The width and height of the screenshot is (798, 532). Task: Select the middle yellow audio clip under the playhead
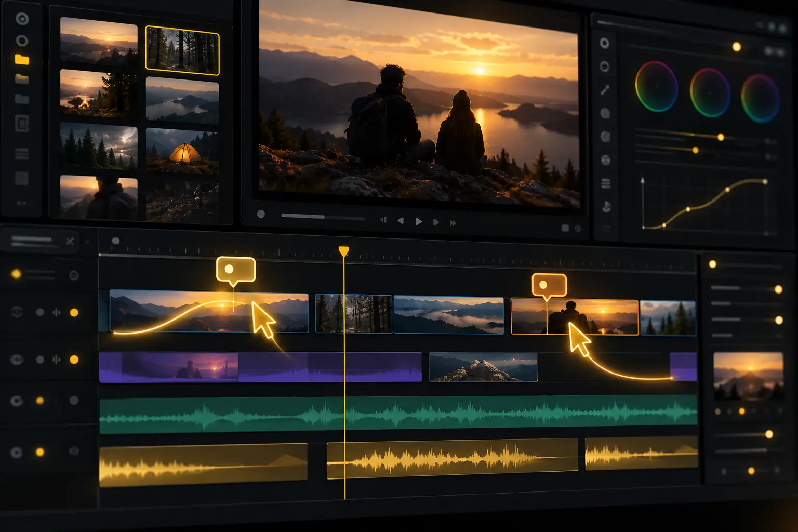(452, 458)
